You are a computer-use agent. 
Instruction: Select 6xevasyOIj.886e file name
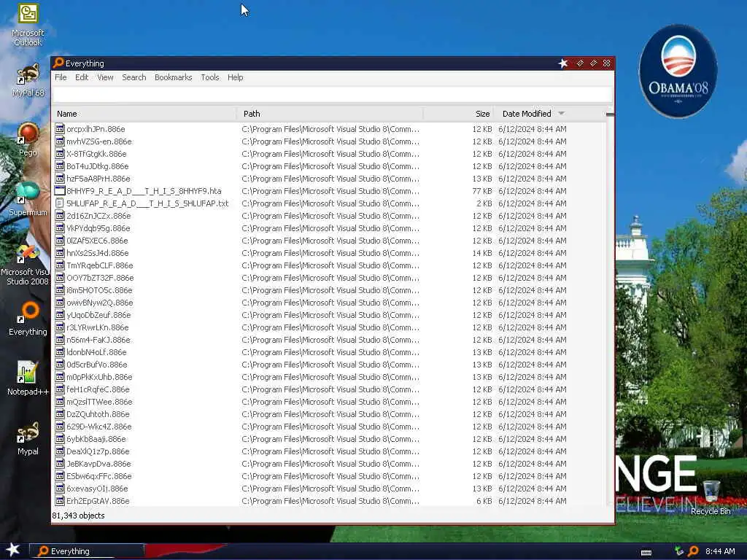pos(97,488)
